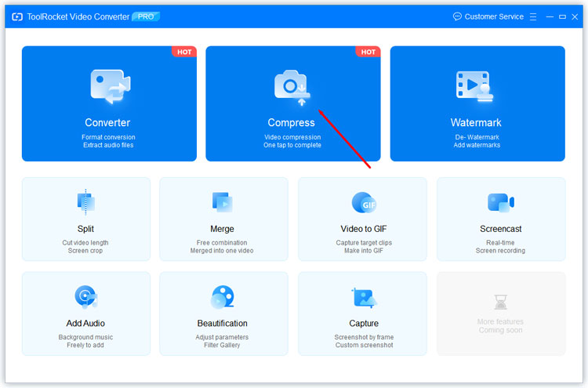Click the 'More features Coming soon' tile
Image resolution: width=588 pixels, height=388 pixels.
[x=501, y=314]
